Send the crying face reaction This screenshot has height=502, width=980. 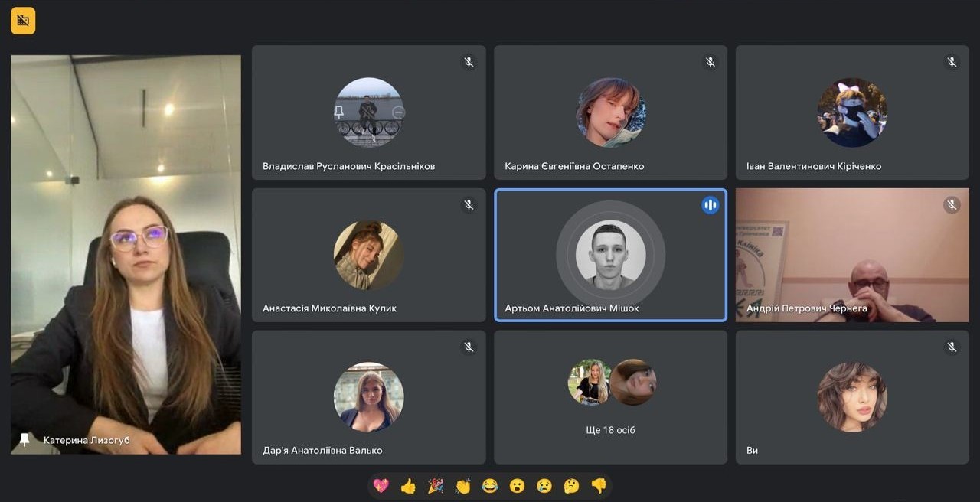pos(544,485)
